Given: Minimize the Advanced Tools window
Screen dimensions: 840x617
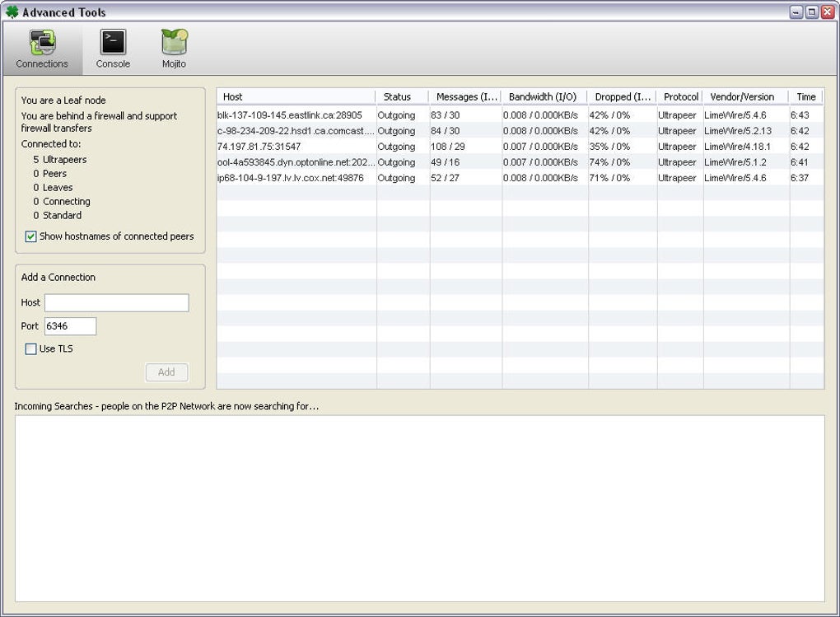Looking at the screenshot, I should [x=796, y=12].
